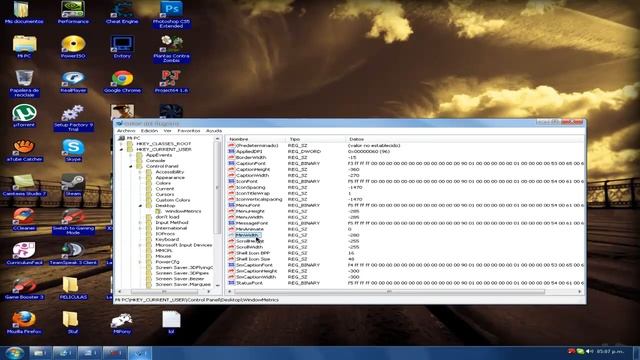Open the Ver menu
This screenshot has width=640, height=360.
(x=167, y=131)
